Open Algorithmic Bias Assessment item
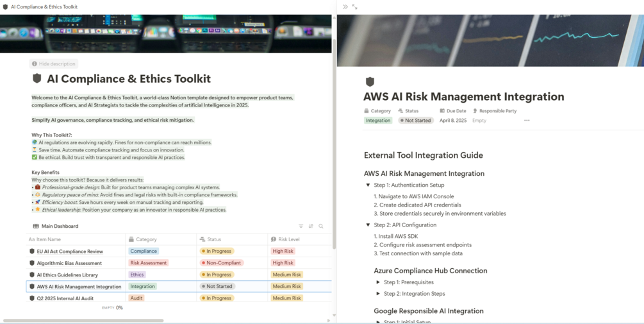Screen dimensions: 644x324 (x=69, y=263)
